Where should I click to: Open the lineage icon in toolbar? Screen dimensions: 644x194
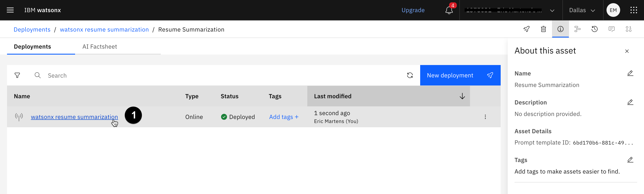click(577, 29)
